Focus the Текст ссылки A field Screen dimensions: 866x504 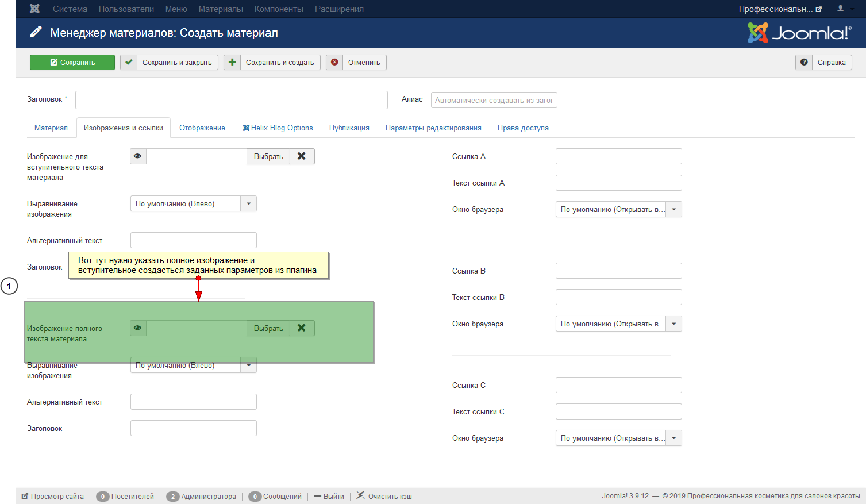[x=619, y=183]
